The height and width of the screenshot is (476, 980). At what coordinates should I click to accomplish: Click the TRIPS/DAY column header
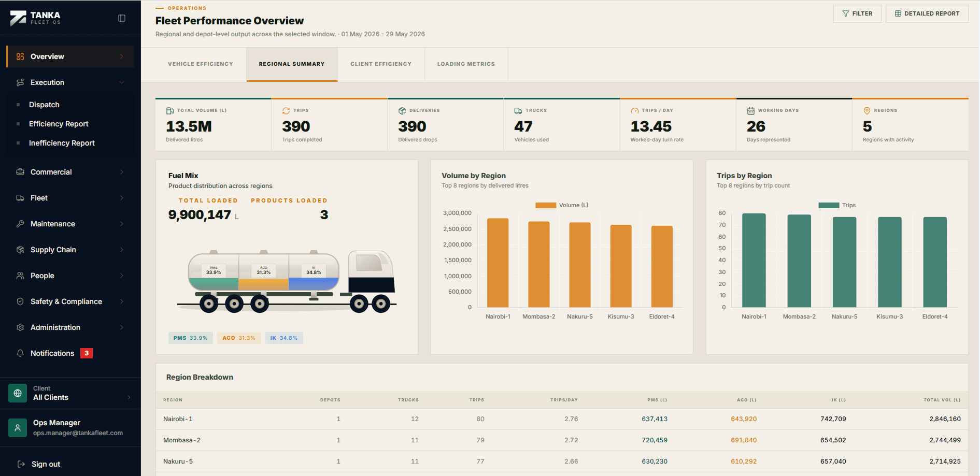(564, 400)
